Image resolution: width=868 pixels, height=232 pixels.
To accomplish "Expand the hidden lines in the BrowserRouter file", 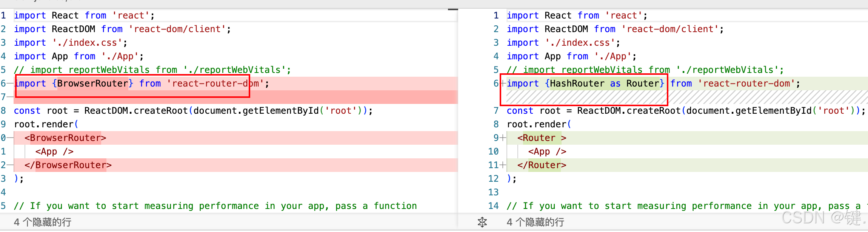I will (x=43, y=222).
